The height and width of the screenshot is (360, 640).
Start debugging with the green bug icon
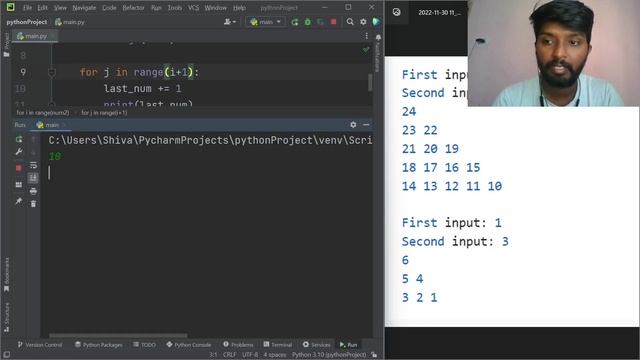point(308,22)
